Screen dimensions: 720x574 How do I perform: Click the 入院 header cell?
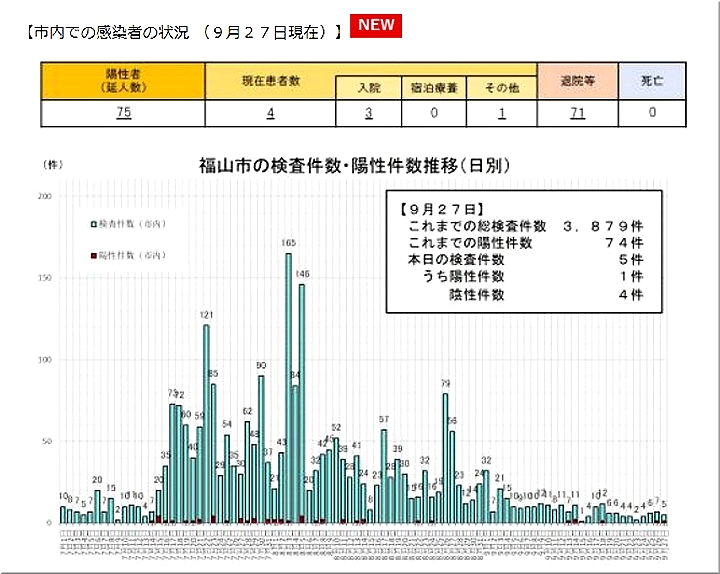coord(368,89)
